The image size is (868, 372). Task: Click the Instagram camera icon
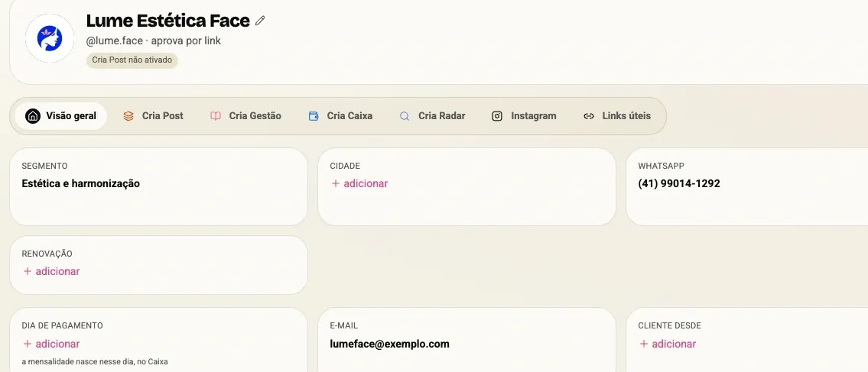tap(497, 116)
